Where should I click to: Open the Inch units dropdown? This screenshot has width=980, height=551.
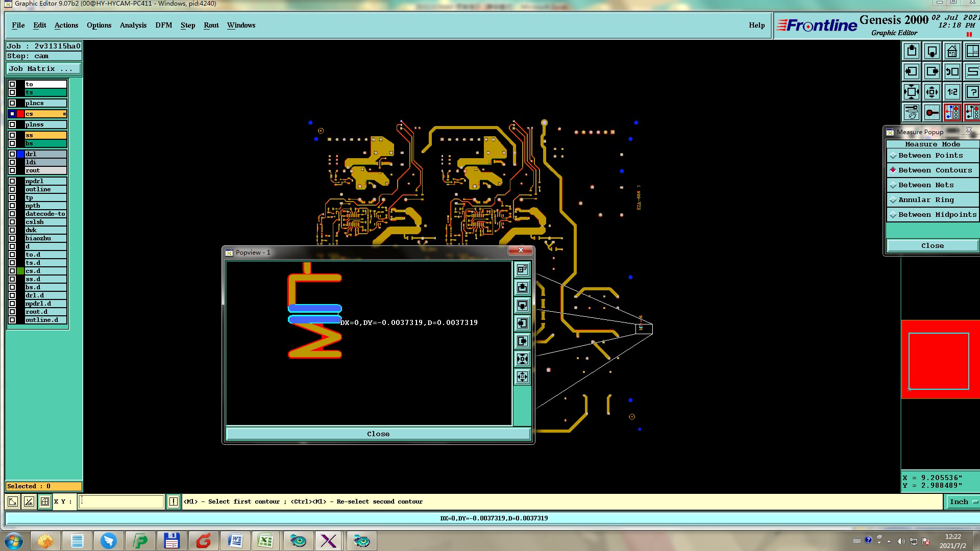pos(963,502)
